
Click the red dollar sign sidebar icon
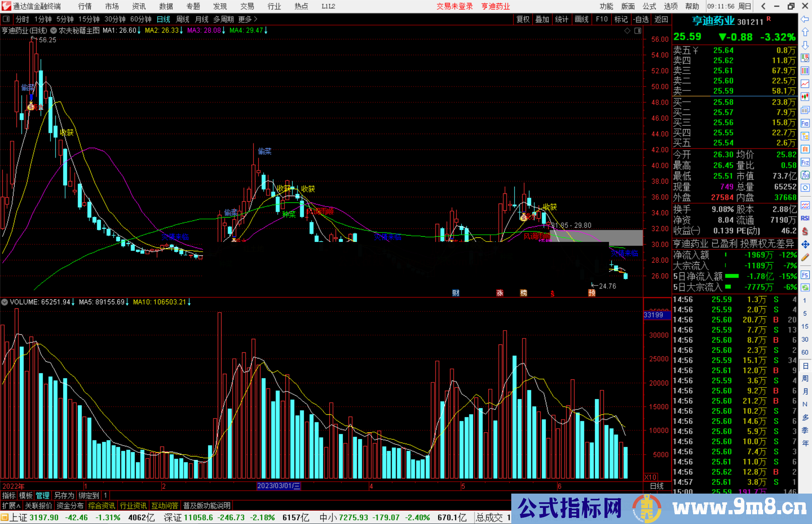pyautogui.click(x=805, y=231)
